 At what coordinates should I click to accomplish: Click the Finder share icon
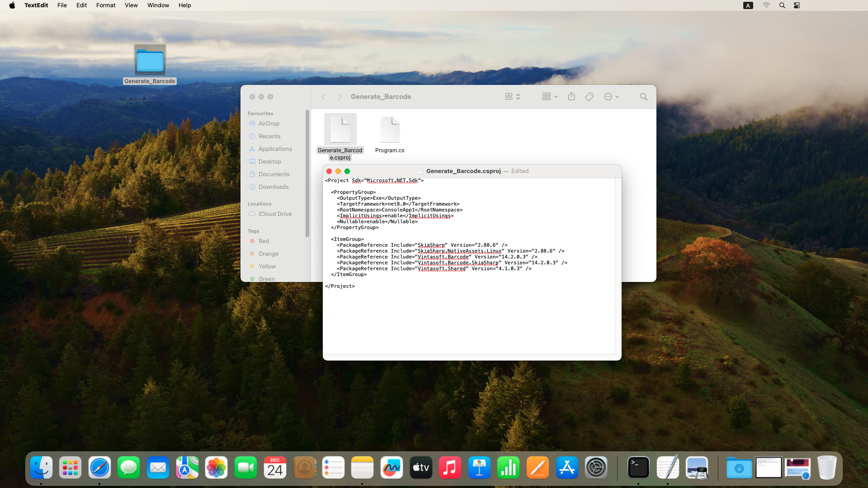[571, 97]
